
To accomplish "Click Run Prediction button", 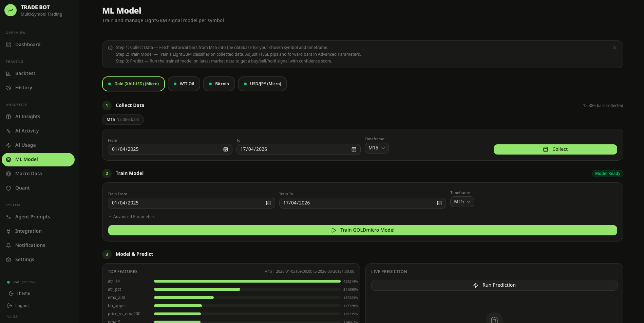I will (494, 285).
